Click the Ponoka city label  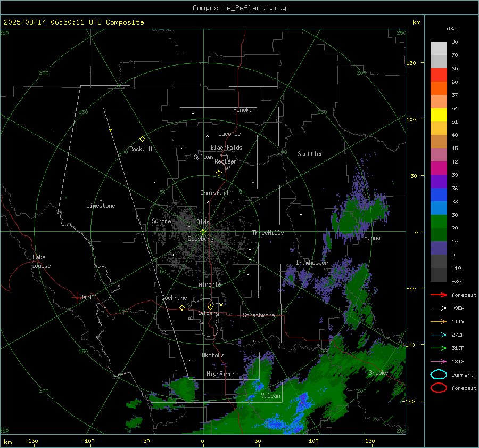pos(243,110)
